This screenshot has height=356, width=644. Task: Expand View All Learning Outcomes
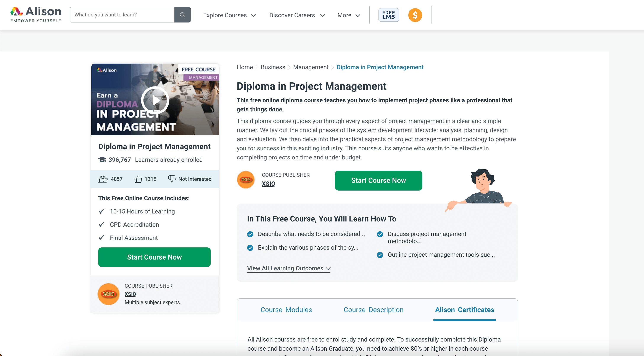click(288, 268)
